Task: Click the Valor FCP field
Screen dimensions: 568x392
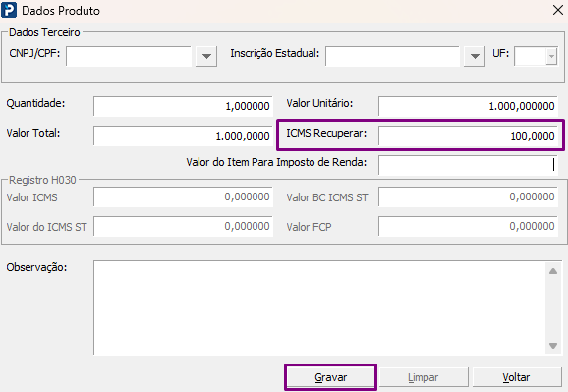Action: point(468,226)
